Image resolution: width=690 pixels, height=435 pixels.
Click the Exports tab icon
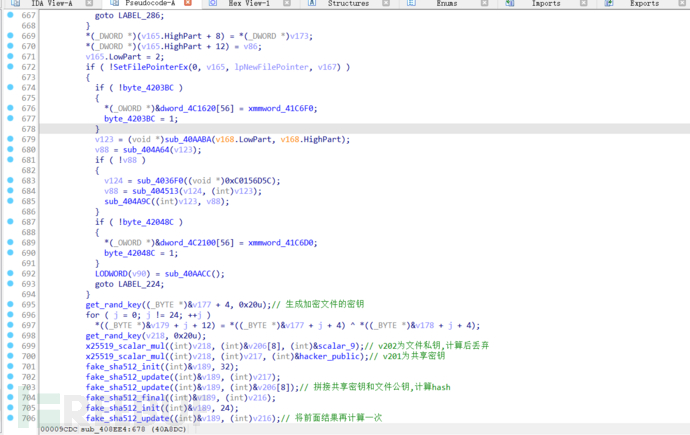point(609,4)
